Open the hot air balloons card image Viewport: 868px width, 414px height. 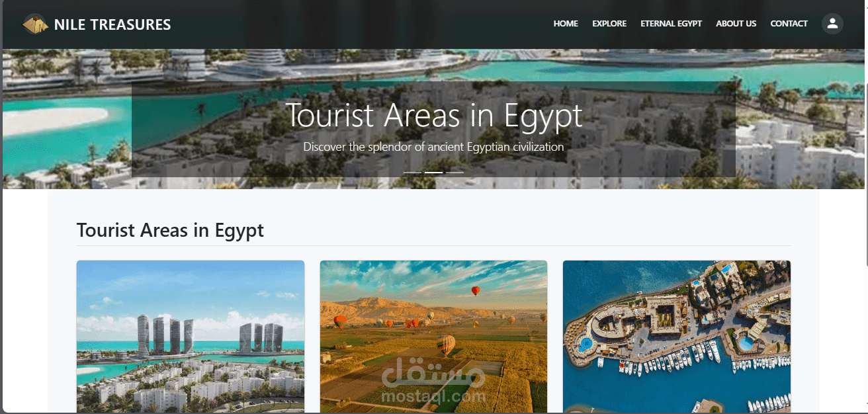point(433,336)
